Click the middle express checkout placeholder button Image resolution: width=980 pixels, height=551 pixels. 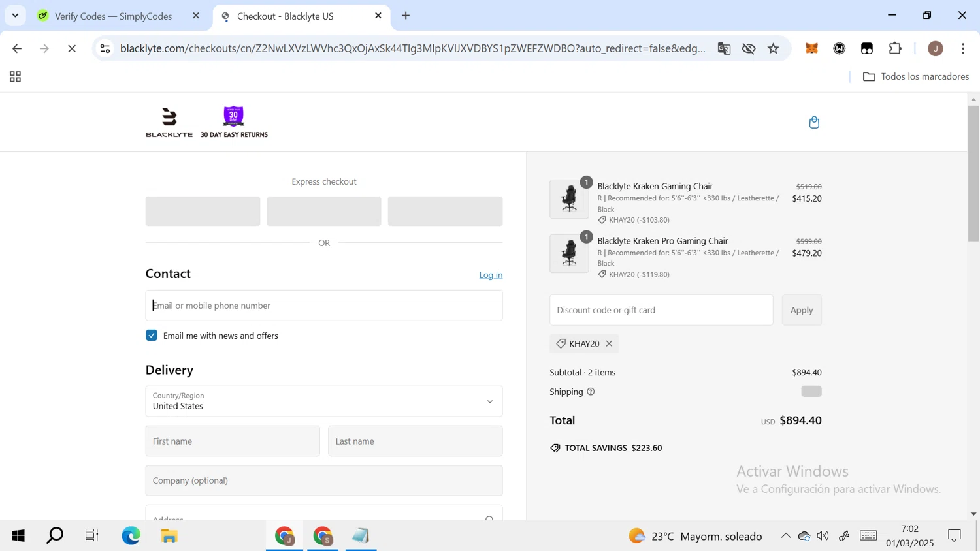[324, 212]
